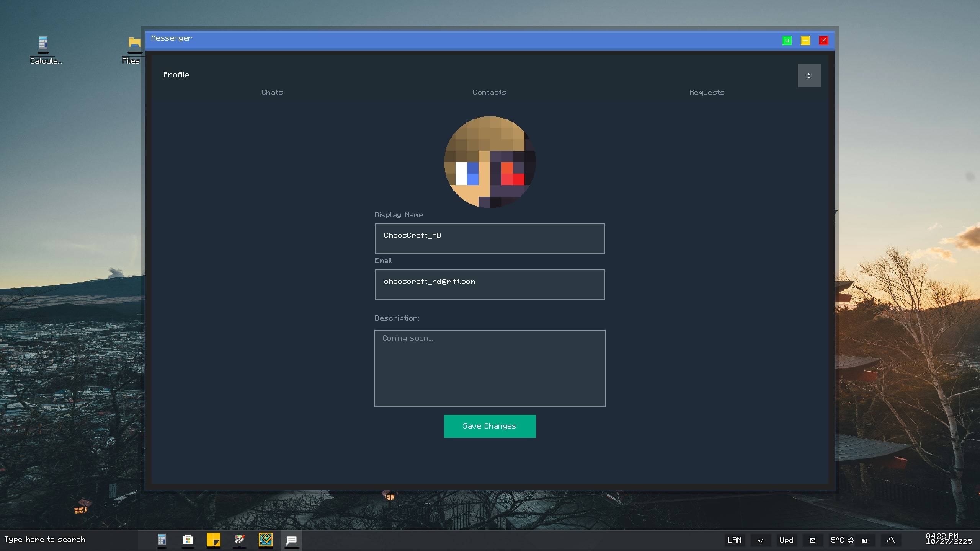Viewport: 980px width, 551px height.
Task: Open the Paint app taskbar icon
Action: (239, 540)
